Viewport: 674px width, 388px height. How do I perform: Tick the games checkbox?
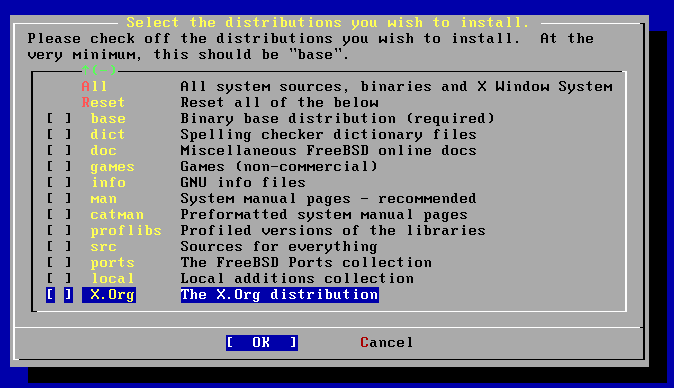tap(59, 167)
